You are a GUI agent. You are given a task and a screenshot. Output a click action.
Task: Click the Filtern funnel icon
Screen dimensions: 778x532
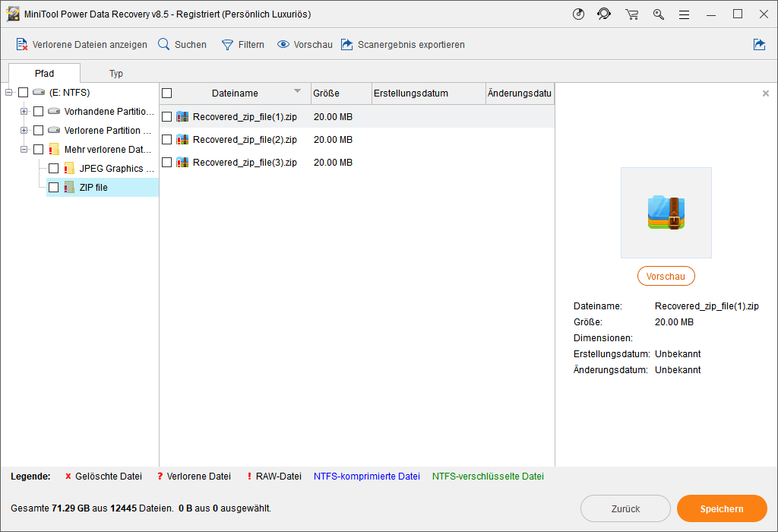(227, 45)
